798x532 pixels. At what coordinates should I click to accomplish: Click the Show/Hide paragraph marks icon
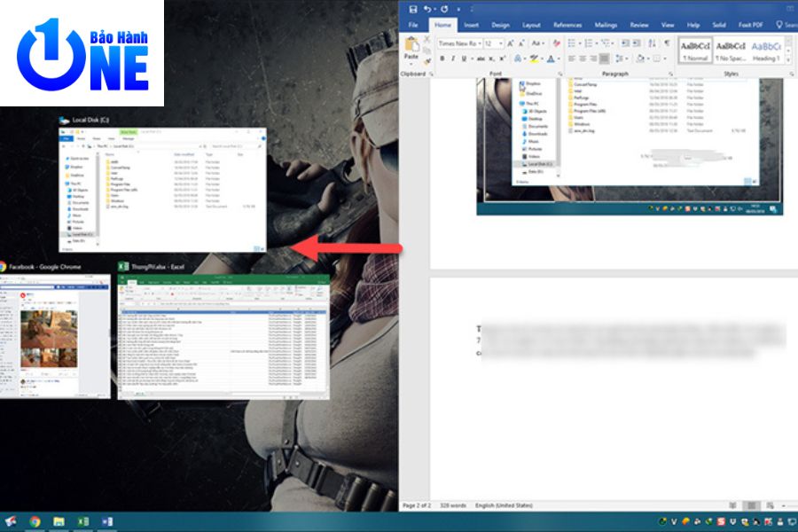click(x=667, y=43)
